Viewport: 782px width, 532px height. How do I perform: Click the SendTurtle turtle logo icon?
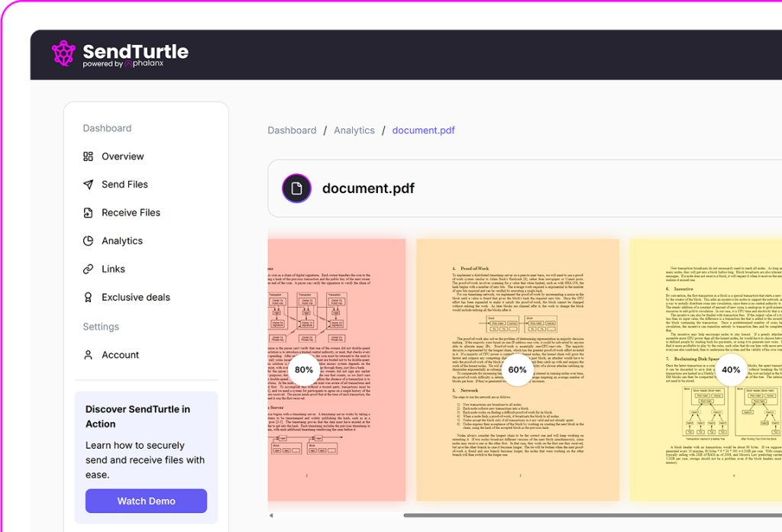(x=63, y=53)
